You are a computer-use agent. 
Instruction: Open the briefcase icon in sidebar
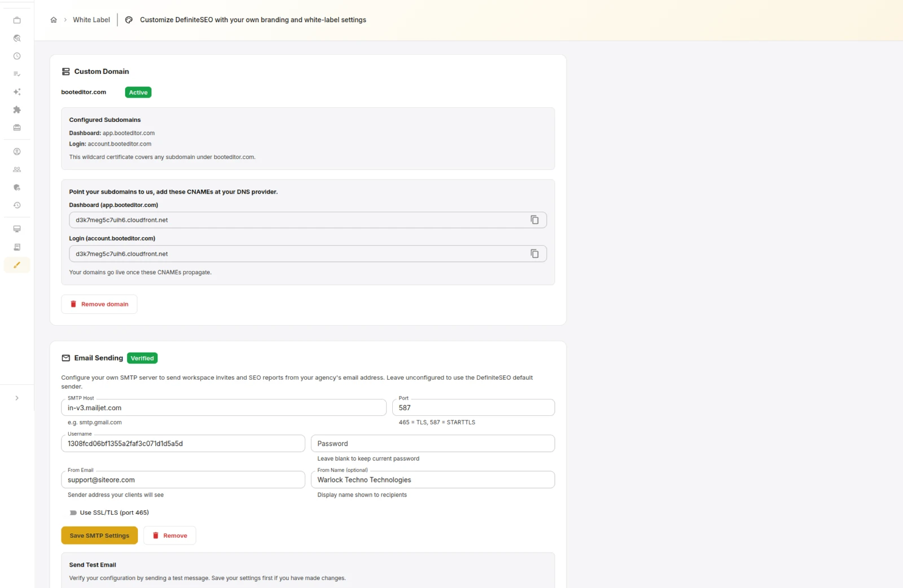pyautogui.click(x=17, y=20)
